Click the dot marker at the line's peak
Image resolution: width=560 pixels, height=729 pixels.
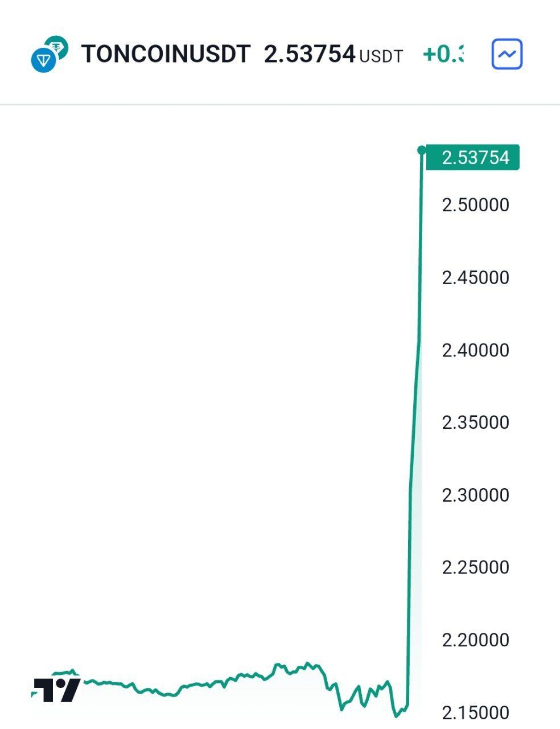tap(422, 150)
